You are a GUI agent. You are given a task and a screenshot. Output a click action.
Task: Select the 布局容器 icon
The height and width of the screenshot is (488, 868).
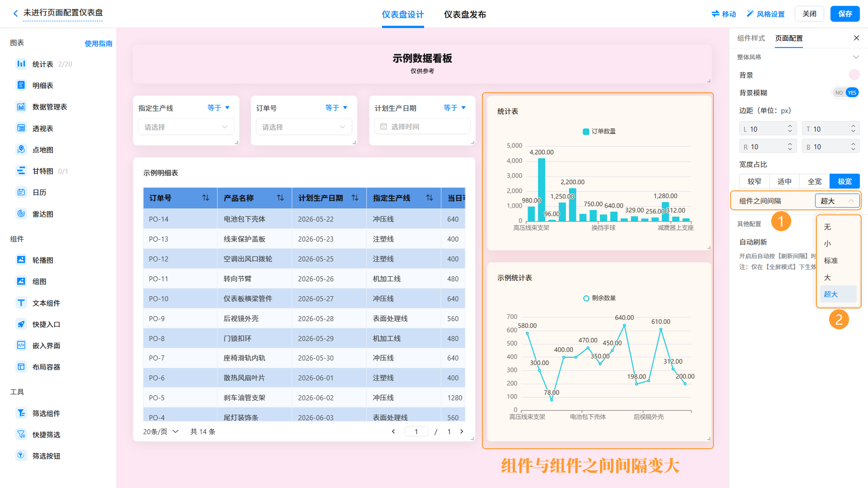coord(21,367)
